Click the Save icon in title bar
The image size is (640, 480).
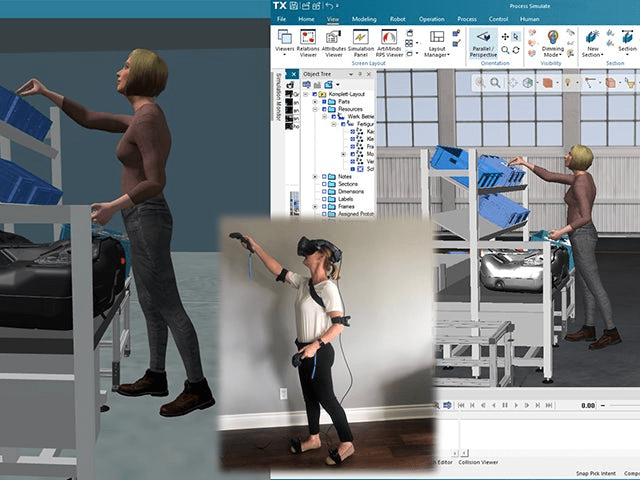point(293,6)
